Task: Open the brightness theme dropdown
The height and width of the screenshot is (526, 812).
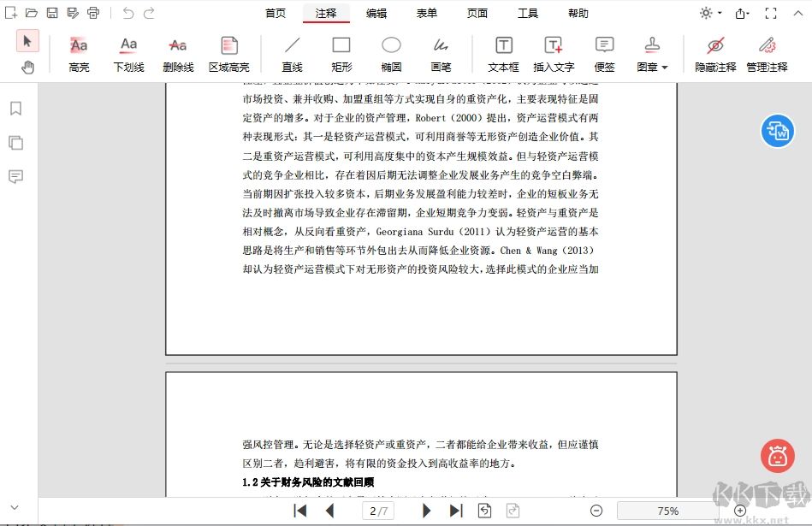Action: [x=710, y=13]
